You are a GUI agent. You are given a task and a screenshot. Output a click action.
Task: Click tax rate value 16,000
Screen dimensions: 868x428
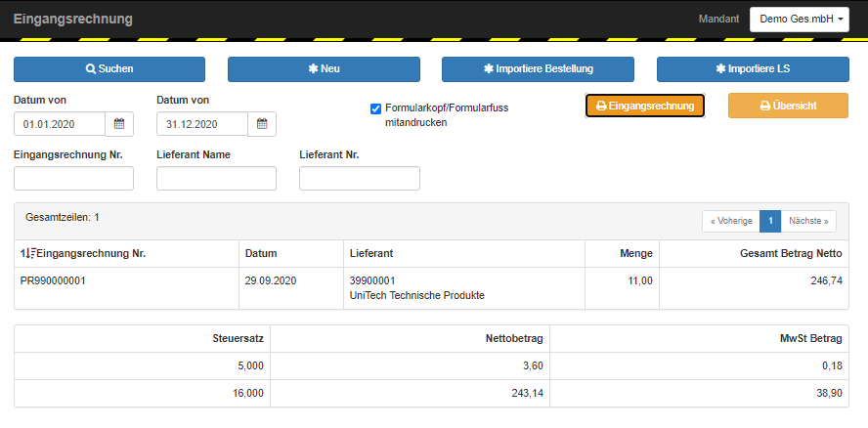coord(247,393)
